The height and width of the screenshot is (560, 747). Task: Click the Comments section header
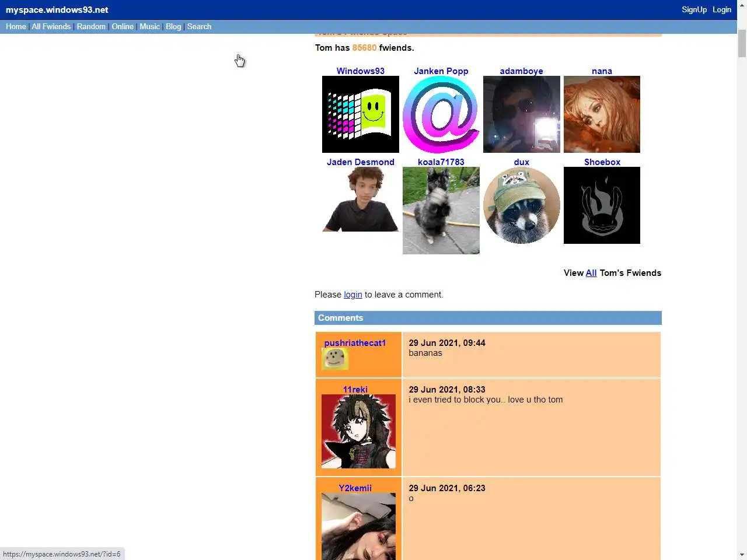click(488, 318)
